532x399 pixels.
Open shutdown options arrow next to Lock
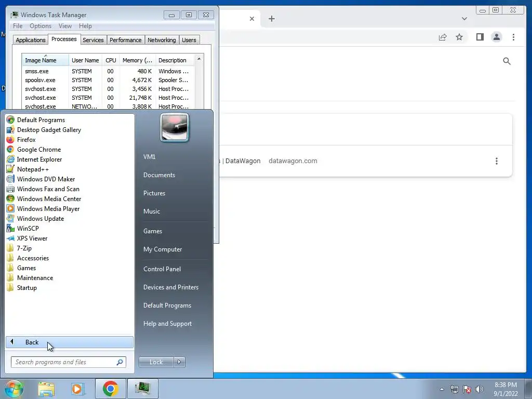179,362
